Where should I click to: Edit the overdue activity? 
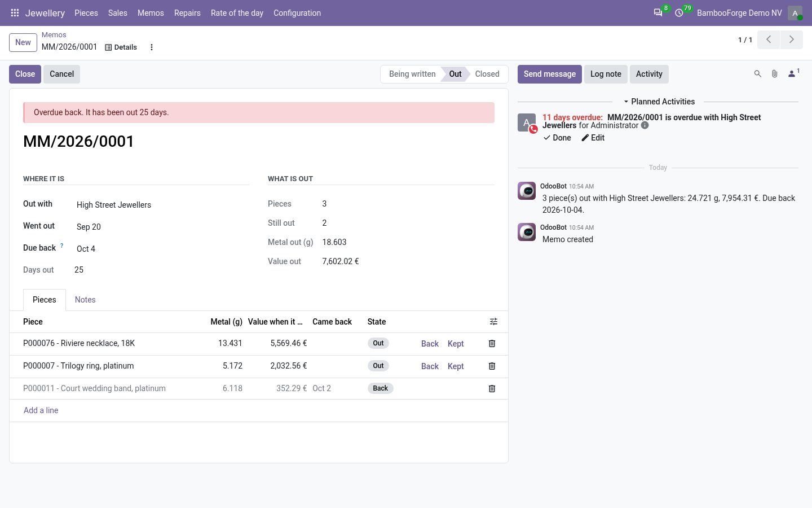pos(593,138)
